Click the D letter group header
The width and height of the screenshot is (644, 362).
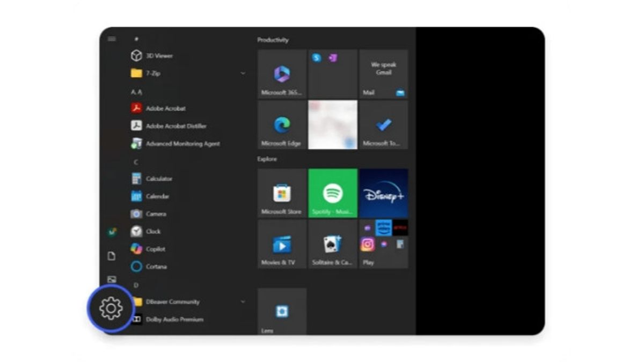136,285
